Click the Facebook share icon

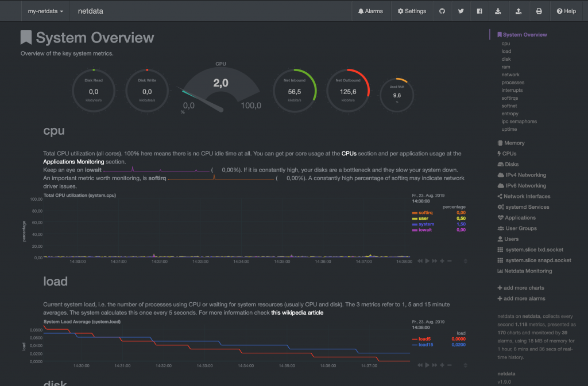coord(479,10)
